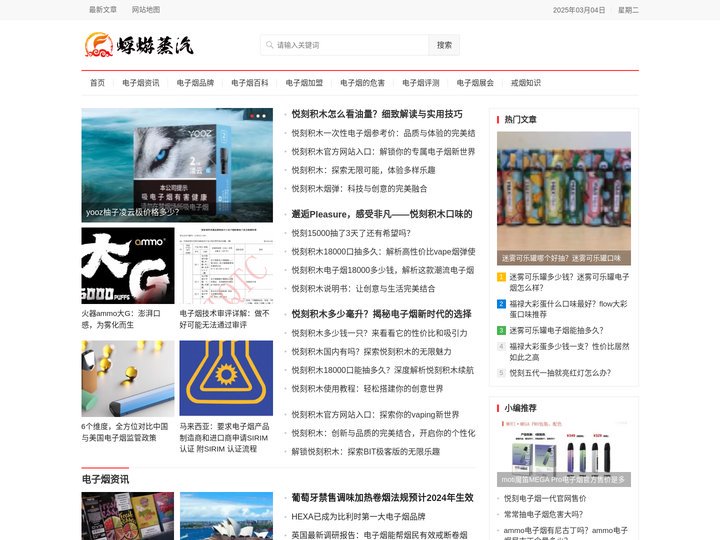Open article 马来西亚: 要求电子烟产品 SIRIM
This screenshot has height=540, width=720.
(x=225, y=438)
